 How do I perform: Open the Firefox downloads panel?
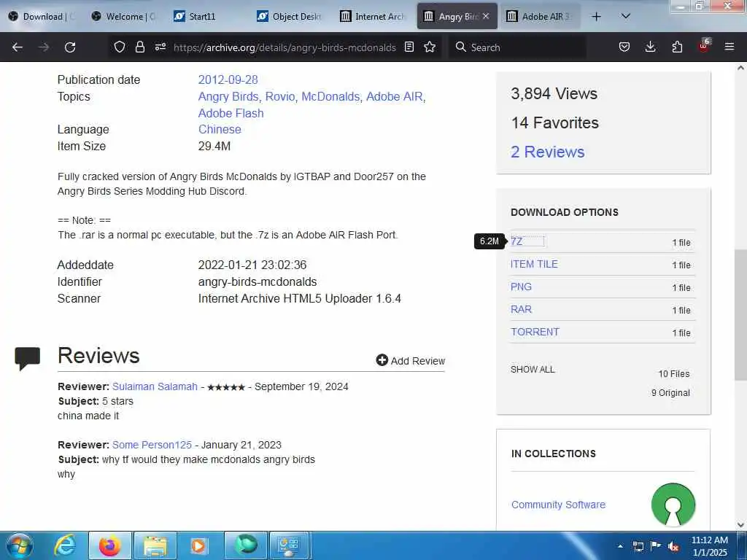pyautogui.click(x=650, y=47)
